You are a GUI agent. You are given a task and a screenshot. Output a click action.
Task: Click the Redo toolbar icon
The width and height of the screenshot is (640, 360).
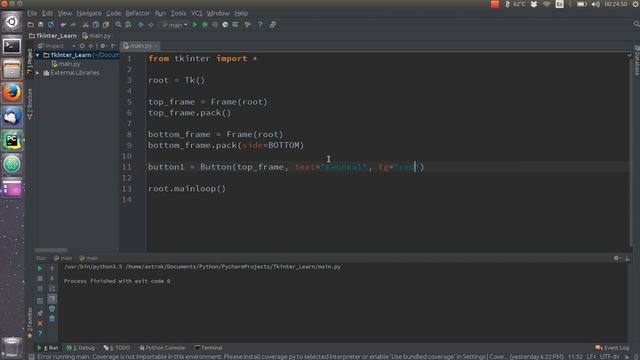click(73, 24)
